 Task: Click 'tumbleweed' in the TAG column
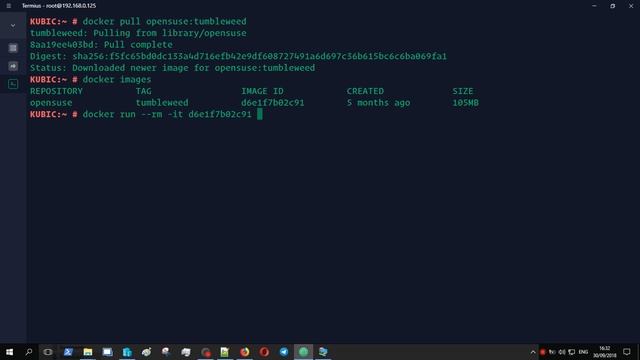(162, 103)
